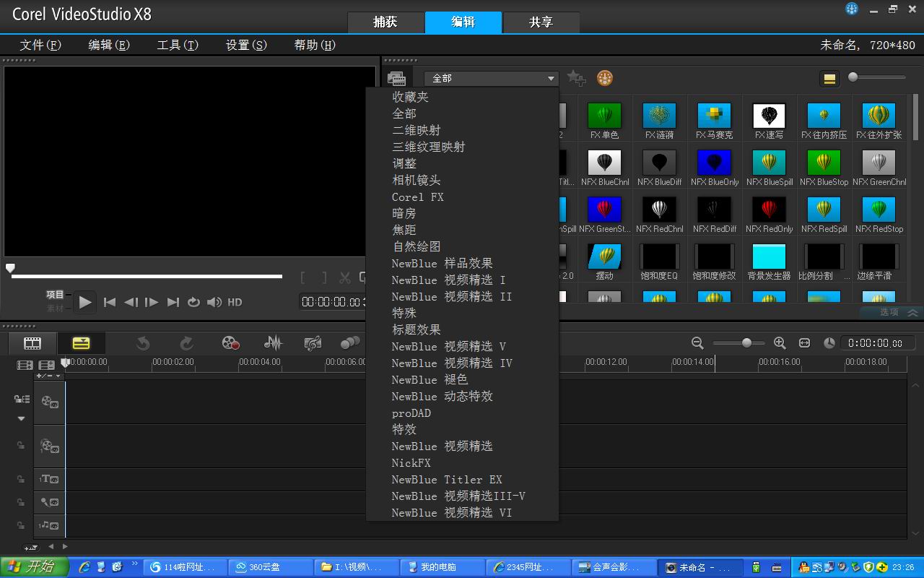Switch to timeline view icon
Screen dimensions: 924x578
coord(81,343)
